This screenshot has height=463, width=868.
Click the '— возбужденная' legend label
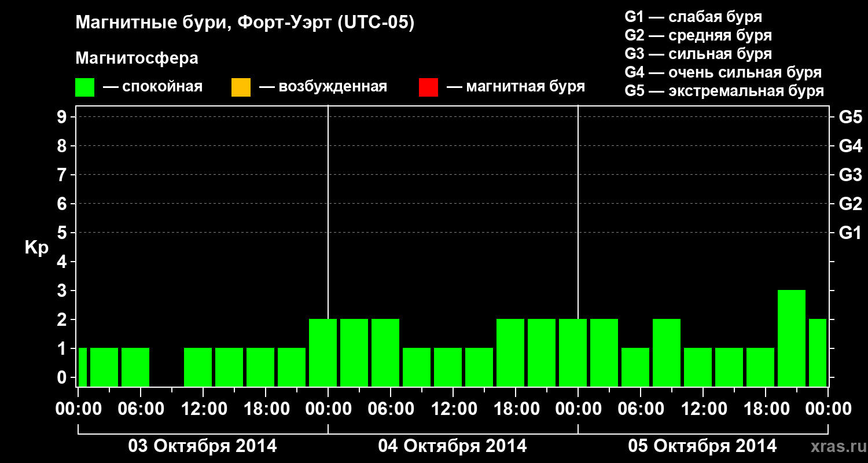323,87
